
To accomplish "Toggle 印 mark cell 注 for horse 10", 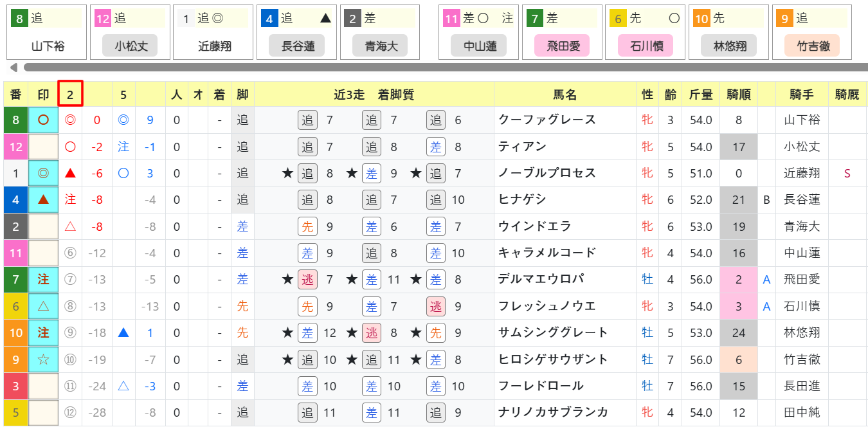I will click(43, 332).
